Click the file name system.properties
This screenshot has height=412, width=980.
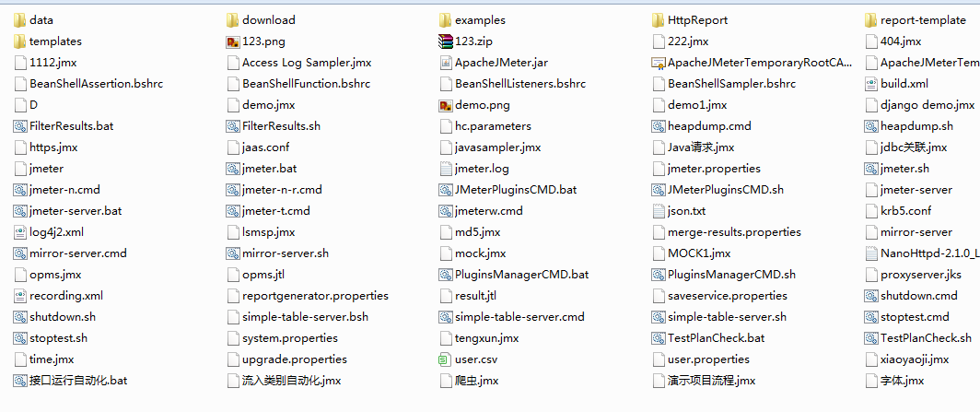pos(290,338)
